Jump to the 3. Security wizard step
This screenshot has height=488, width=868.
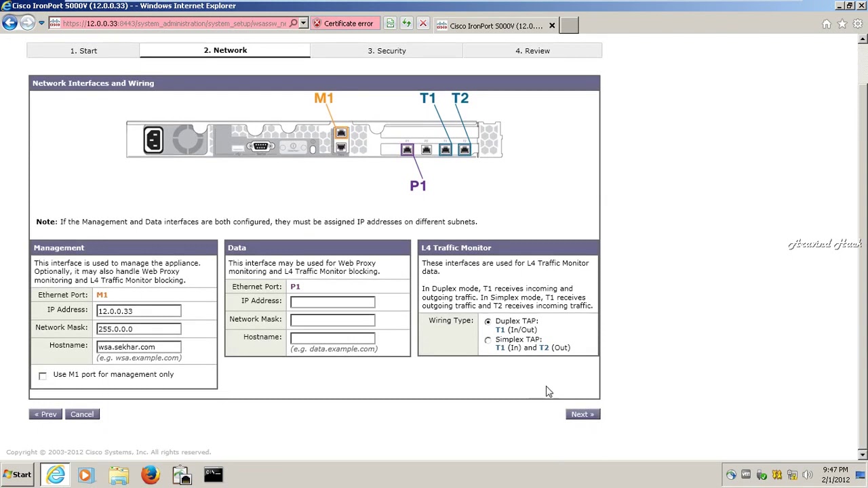click(x=387, y=51)
